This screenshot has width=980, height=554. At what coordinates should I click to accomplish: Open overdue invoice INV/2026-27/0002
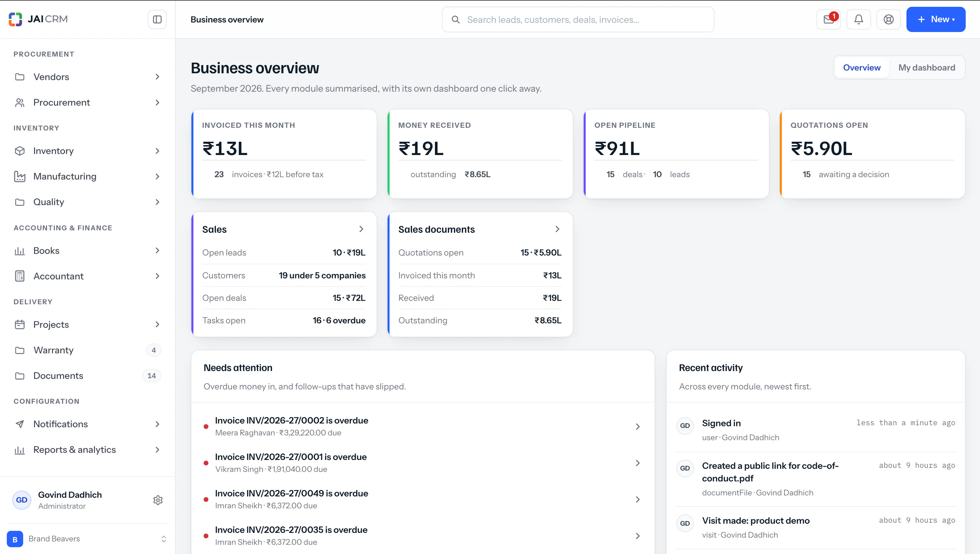(x=423, y=426)
